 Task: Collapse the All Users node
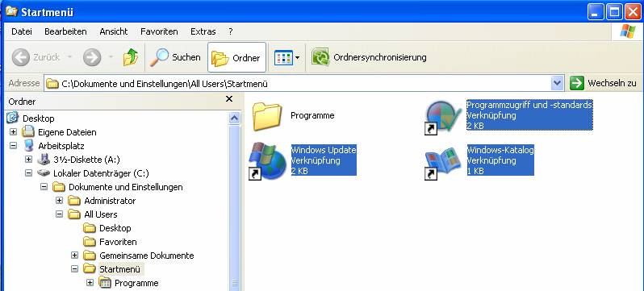[x=59, y=214]
